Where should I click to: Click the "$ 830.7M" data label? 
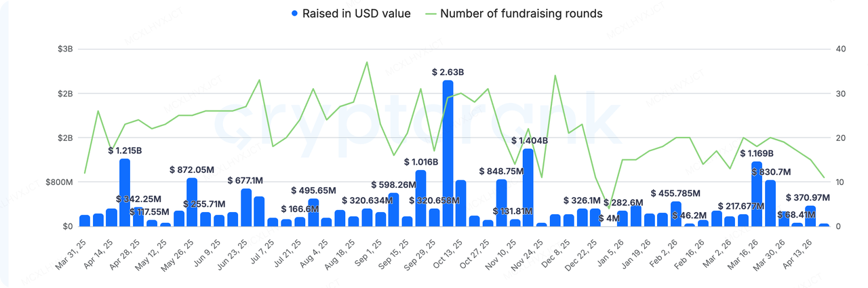point(772,172)
